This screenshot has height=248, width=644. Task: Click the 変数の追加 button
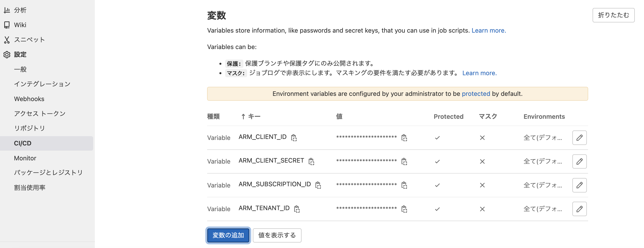[228, 235]
